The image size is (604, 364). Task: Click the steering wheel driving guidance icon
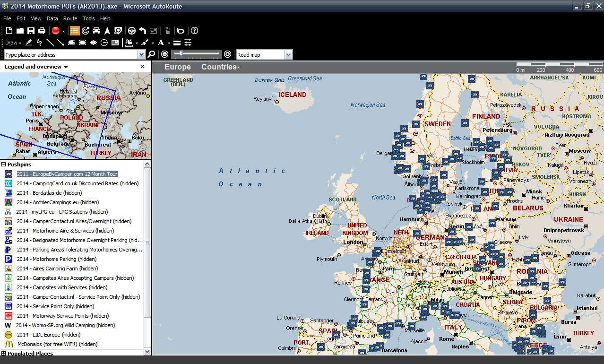tap(132, 31)
